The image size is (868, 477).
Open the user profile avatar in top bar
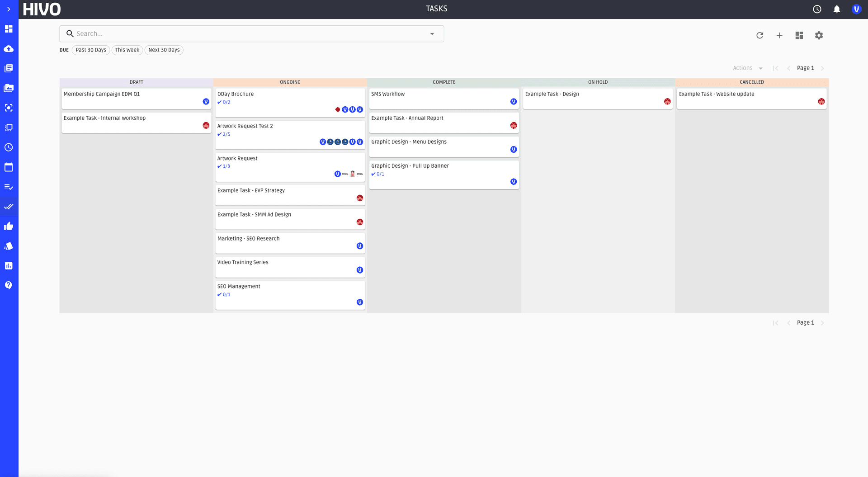pos(856,9)
